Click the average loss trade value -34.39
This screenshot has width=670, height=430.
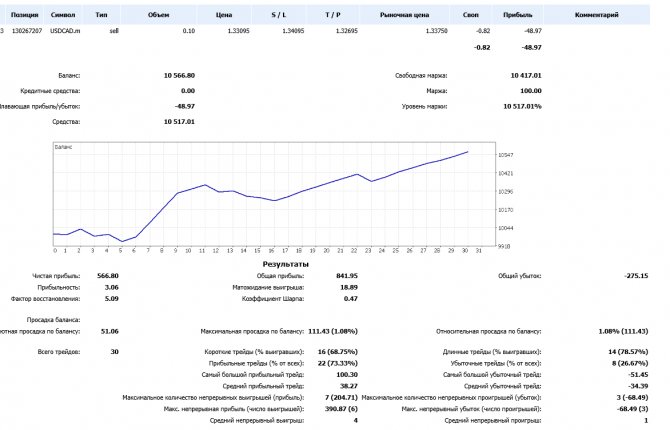638,386
